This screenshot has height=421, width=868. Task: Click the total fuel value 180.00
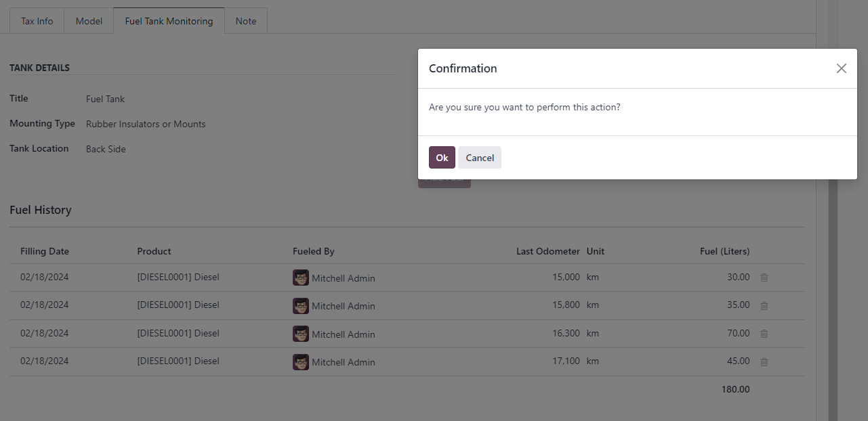(736, 389)
